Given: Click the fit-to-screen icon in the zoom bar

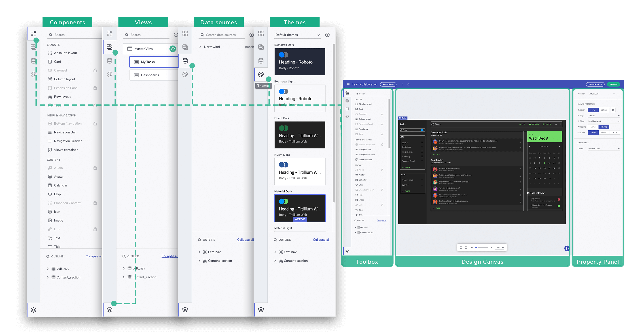Looking at the screenshot, I should click(466, 247).
